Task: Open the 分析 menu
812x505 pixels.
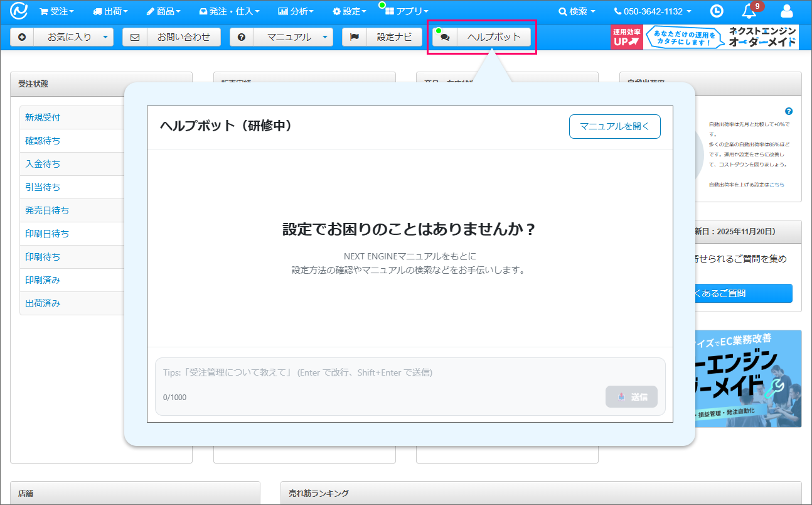Action: (296, 11)
